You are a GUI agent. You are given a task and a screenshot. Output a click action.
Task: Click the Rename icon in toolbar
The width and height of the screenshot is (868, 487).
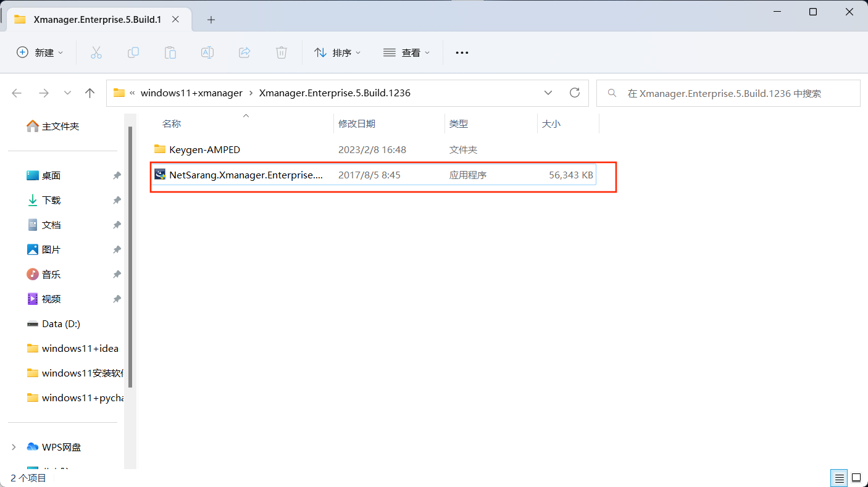pos(207,53)
